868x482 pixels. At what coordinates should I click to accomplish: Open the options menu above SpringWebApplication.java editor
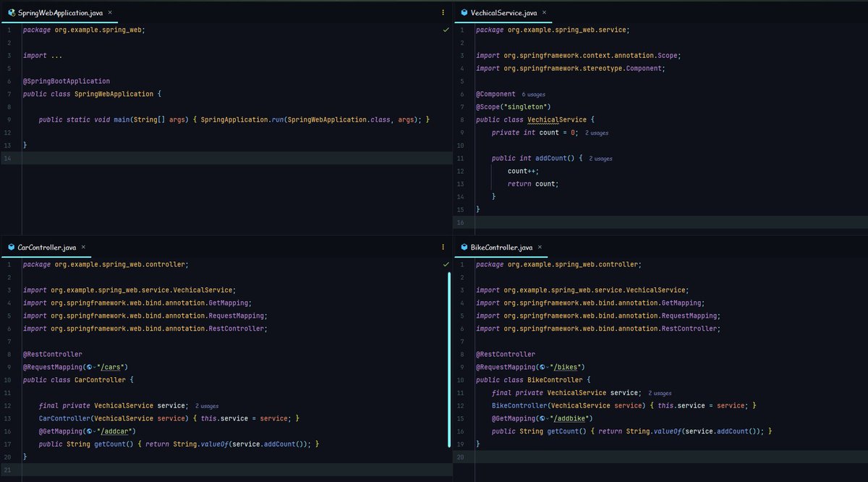[x=443, y=13]
